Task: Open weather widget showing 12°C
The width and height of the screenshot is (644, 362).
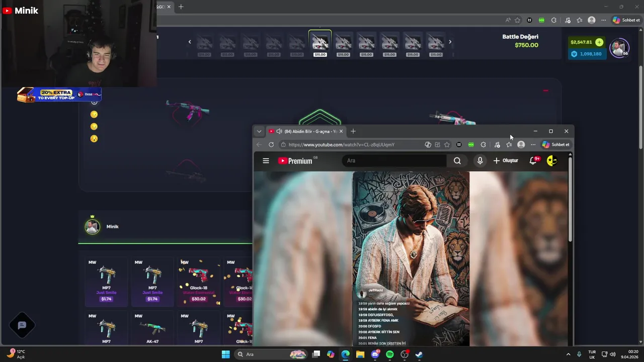Action: point(16,354)
